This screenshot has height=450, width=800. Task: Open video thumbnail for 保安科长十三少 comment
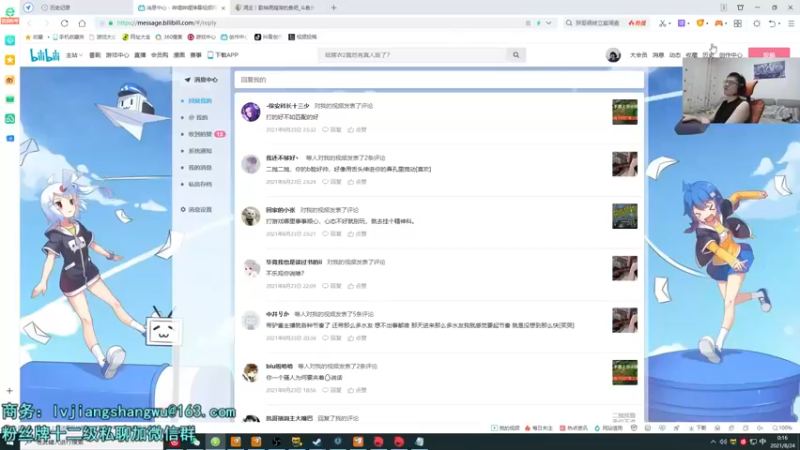pos(624,112)
